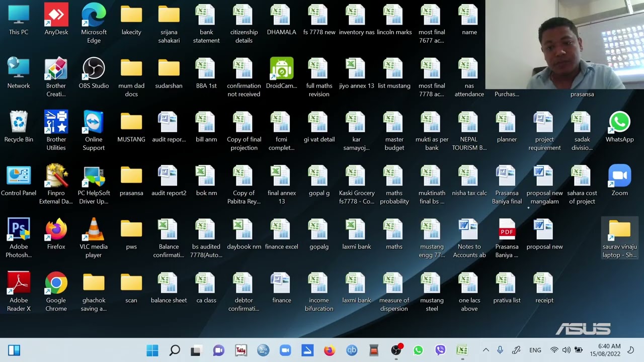Viewport: 644px width, 362px height.
Task: Open Tally from the taskbar
Action: [x=241, y=350]
